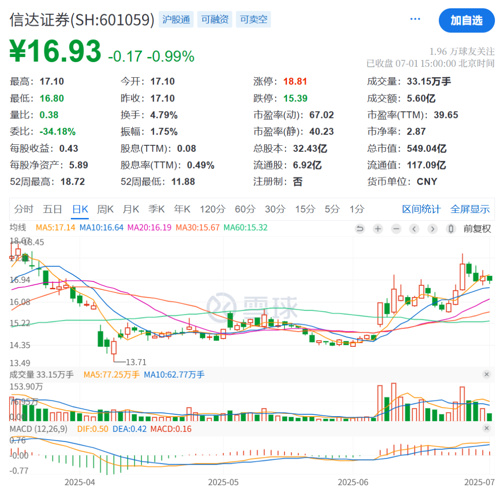Screen dimensions: 500x493
Task: Click the MACD (12,26,9) indicator label
Action: [x=38, y=429]
